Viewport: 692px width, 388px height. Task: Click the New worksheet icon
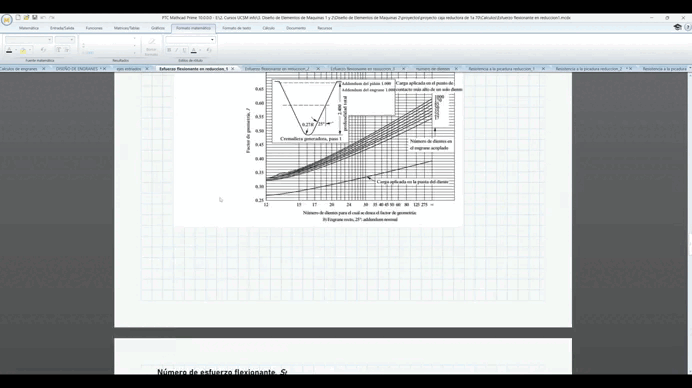[x=18, y=18]
